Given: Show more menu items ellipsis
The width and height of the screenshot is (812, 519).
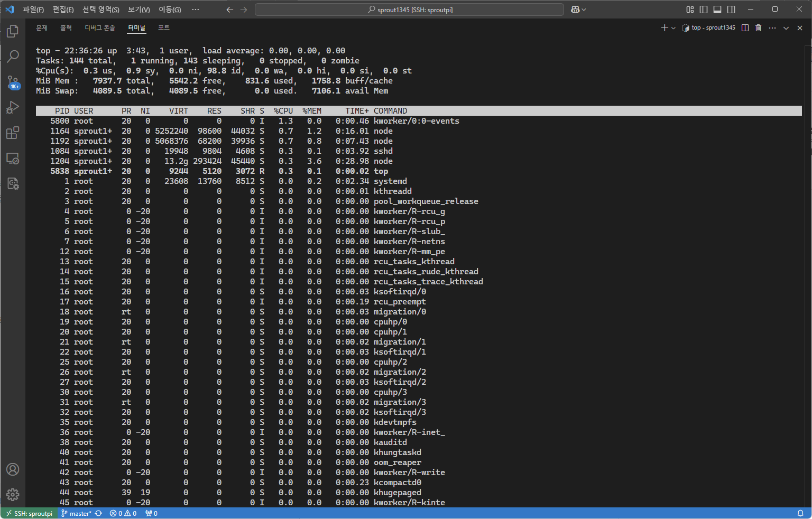Looking at the screenshot, I should pos(196,10).
